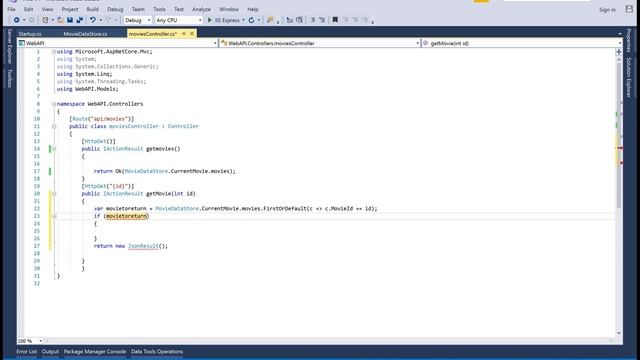The width and height of the screenshot is (640, 360).
Task: Collapse the if (movietoreturn) block
Action: click(x=54, y=216)
